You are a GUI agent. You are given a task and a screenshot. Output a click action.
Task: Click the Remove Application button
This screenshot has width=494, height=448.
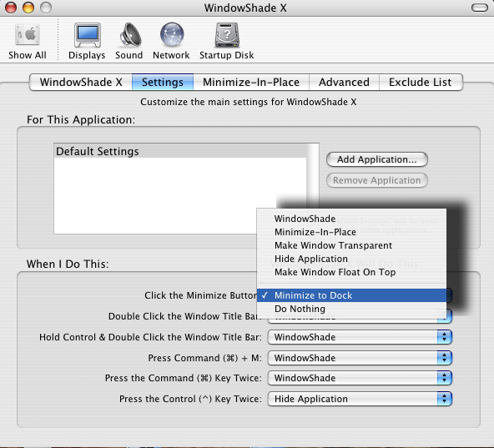377,180
